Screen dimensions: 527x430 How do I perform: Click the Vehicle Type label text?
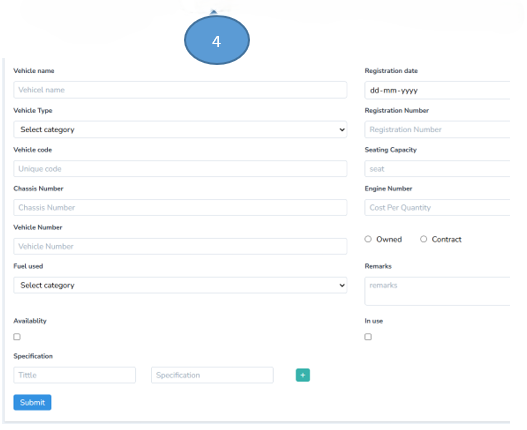point(33,110)
